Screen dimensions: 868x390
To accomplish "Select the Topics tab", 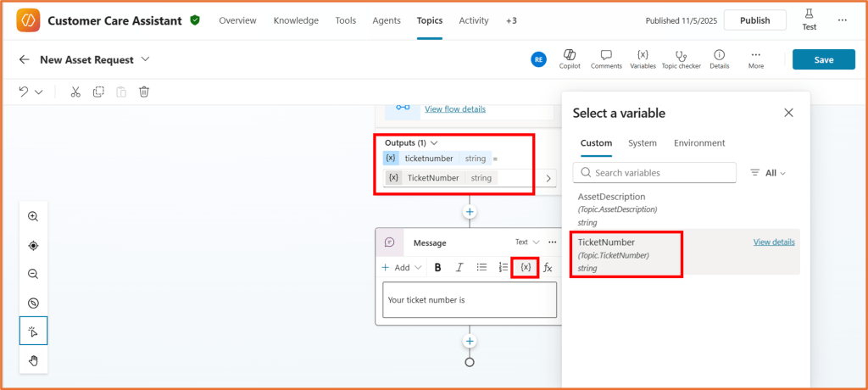I will [x=430, y=20].
